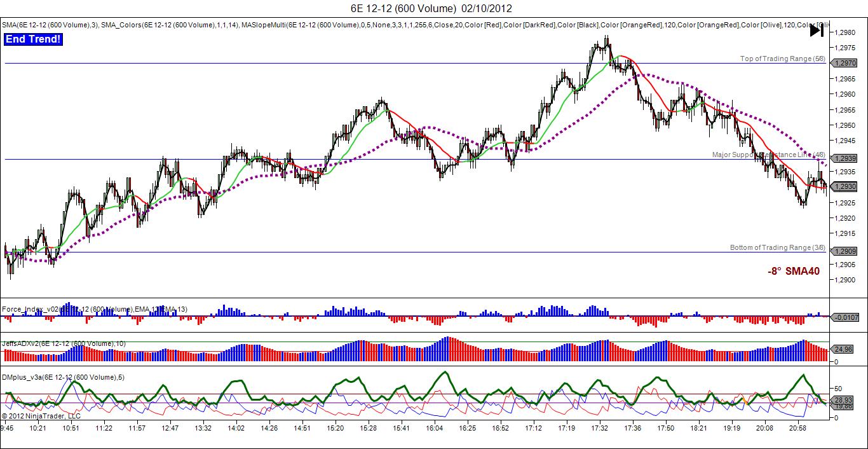Select the SMA indicator label string
This screenshot has height=449, width=868.
coord(416,25)
